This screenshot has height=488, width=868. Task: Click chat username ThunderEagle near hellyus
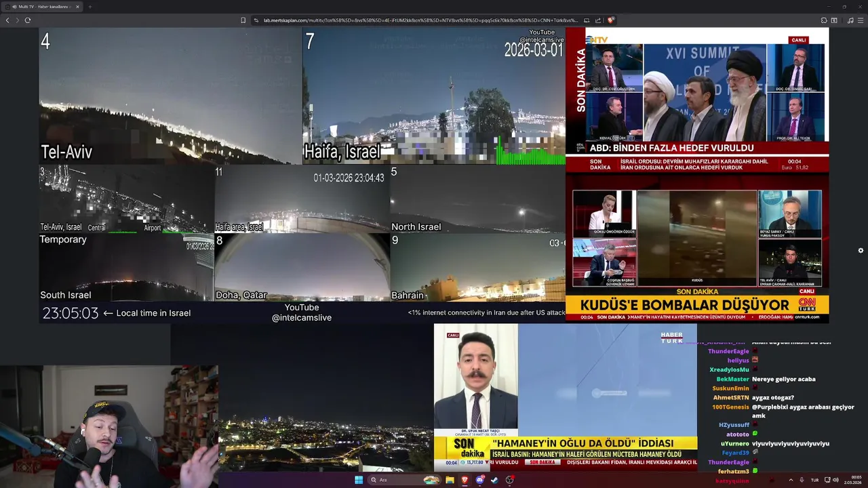(x=728, y=351)
